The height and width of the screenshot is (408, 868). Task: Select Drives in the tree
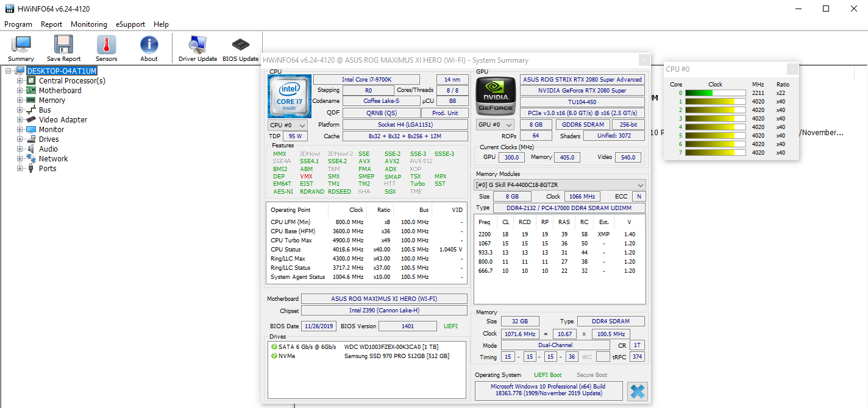49,139
